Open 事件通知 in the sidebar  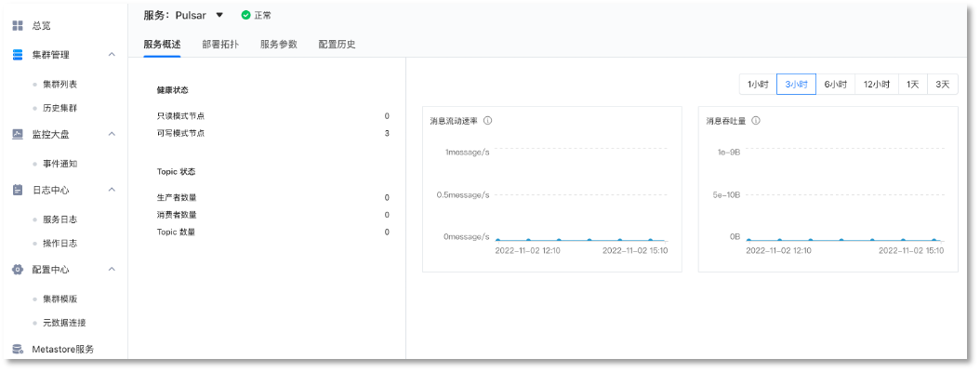click(x=60, y=164)
